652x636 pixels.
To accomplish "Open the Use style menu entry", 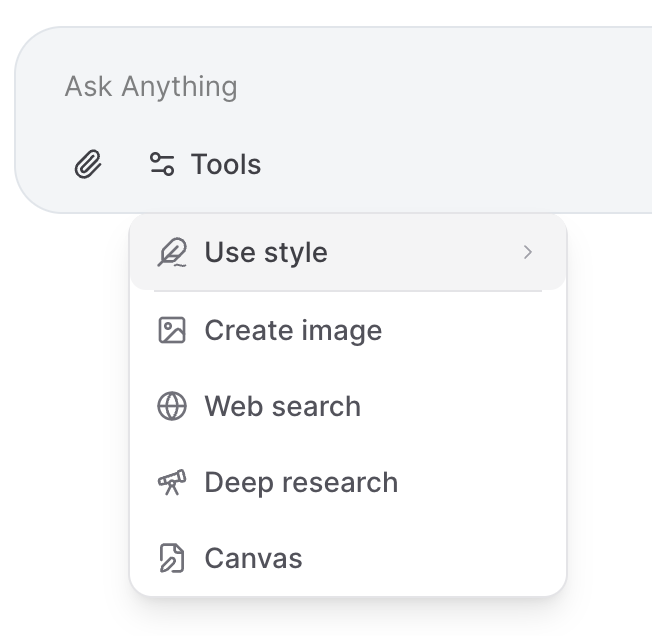I will [348, 252].
